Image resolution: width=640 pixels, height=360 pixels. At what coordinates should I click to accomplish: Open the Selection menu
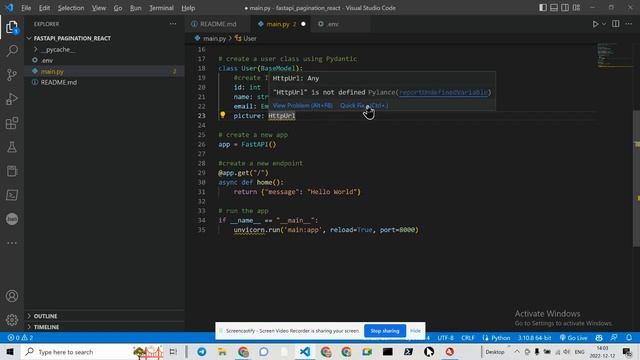click(x=71, y=8)
